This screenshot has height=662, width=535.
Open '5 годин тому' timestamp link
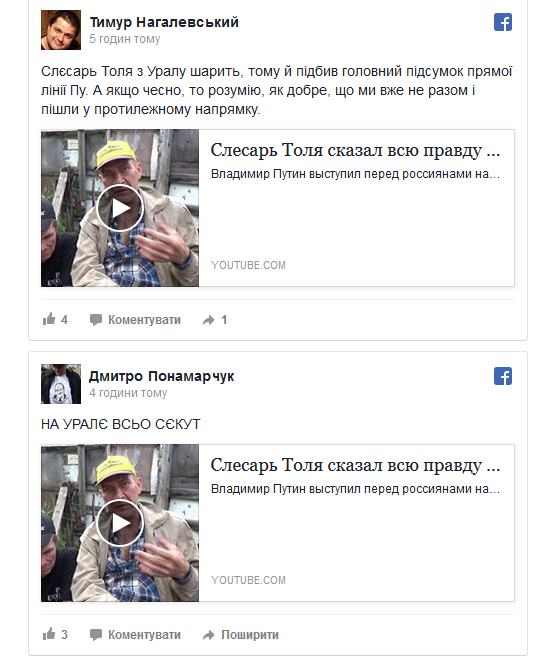coord(125,39)
